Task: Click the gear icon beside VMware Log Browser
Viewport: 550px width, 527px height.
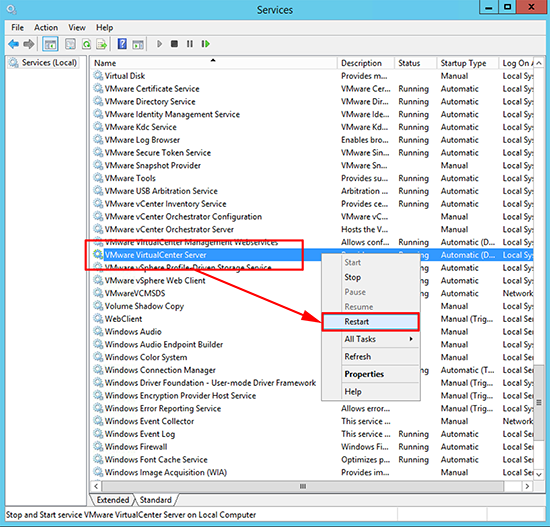Action: pyautogui.click(x=98, y=140)
